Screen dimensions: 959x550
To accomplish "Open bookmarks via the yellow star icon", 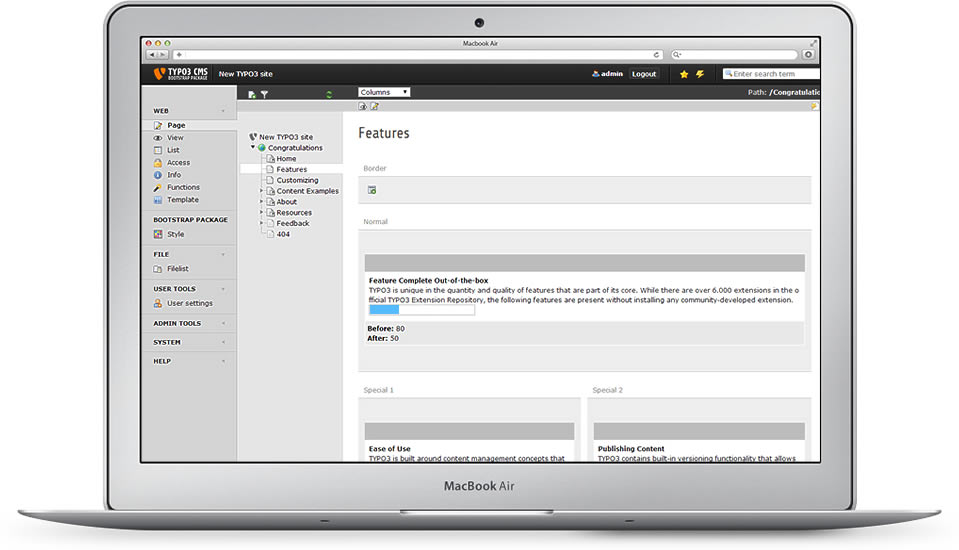I will pos(684,74).
